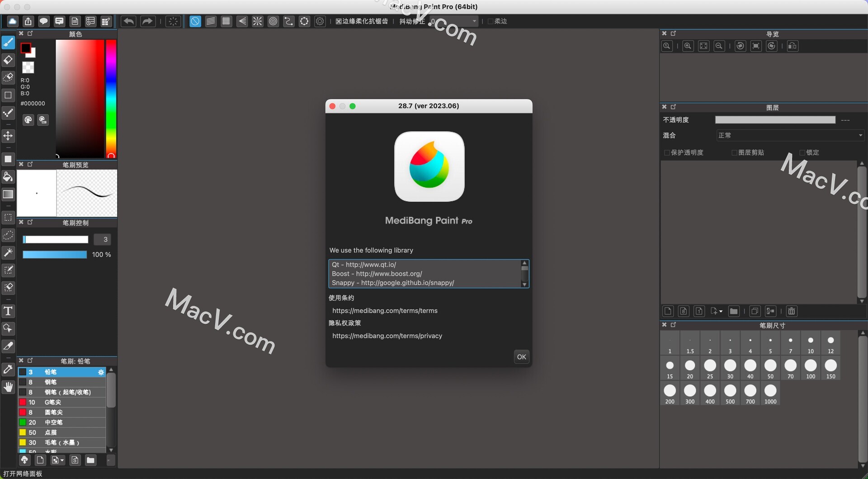The height and width of the screenshot is (479, 868).
Task: Open 抖动修正 stabilizer dropdown
Action: (x=454, y=21)
